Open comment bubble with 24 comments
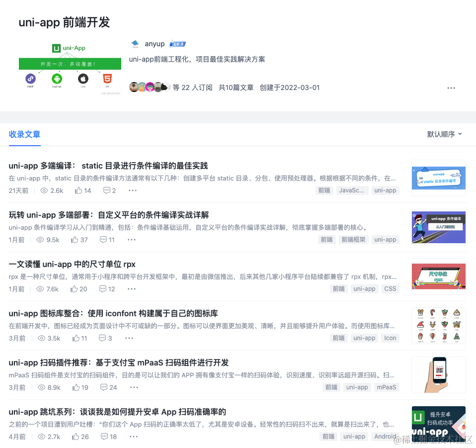 pyautogui.click(x=104, y=387)
